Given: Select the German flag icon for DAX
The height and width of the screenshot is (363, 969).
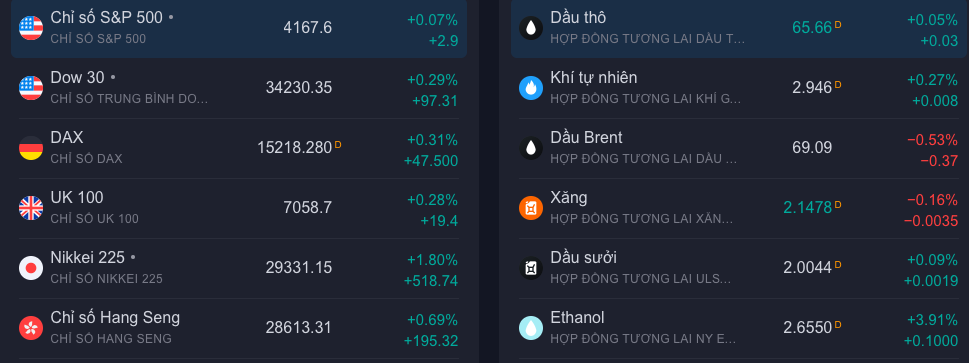Looking at the screenshot, I should pyautogui.click(x=31, y=148).
